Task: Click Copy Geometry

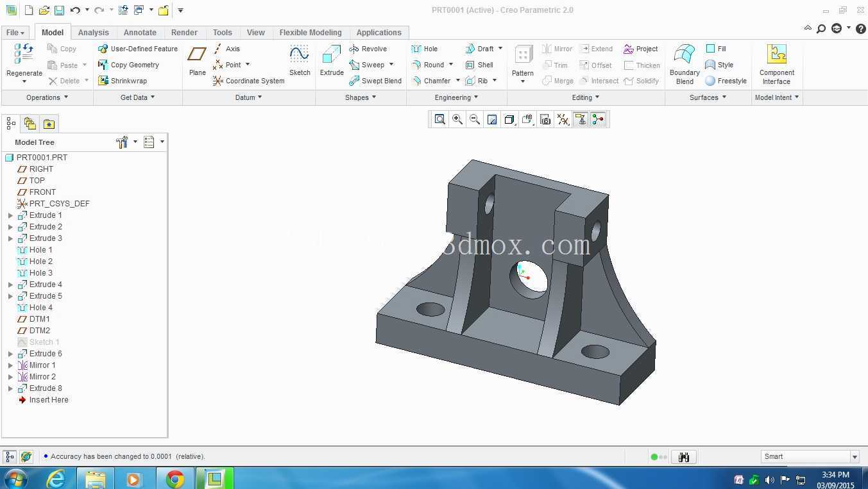Action: click(128, 65)
